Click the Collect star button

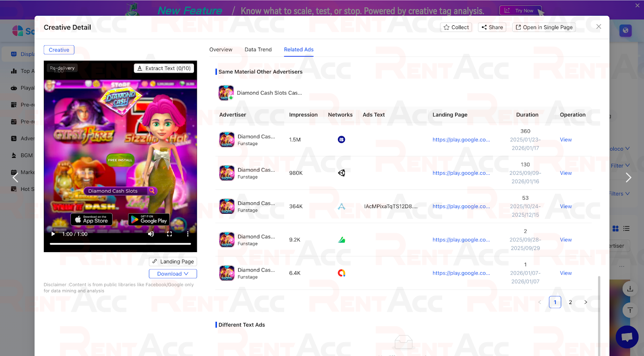point(456,27)
